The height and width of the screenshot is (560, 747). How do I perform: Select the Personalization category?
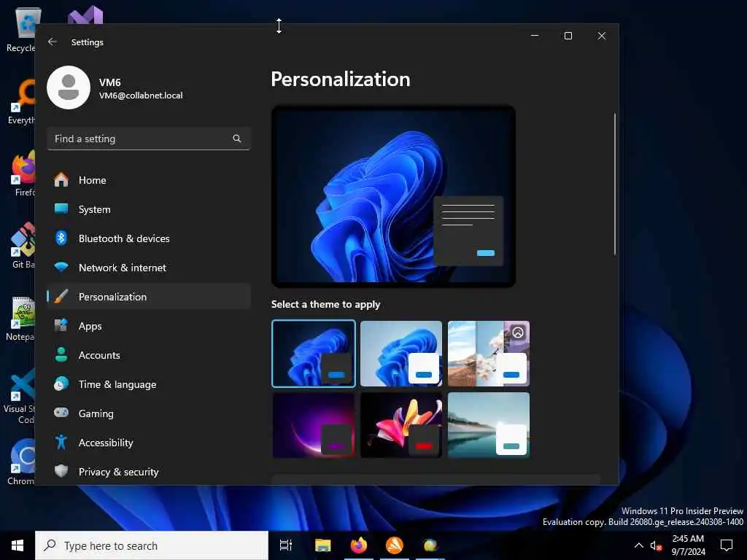point(149,297)
